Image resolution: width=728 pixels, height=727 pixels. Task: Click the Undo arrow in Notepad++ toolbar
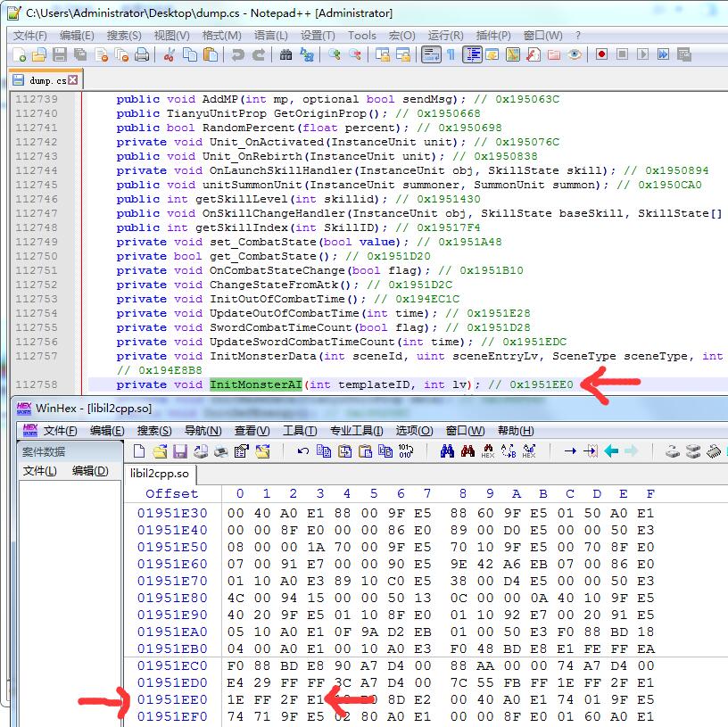237,54
